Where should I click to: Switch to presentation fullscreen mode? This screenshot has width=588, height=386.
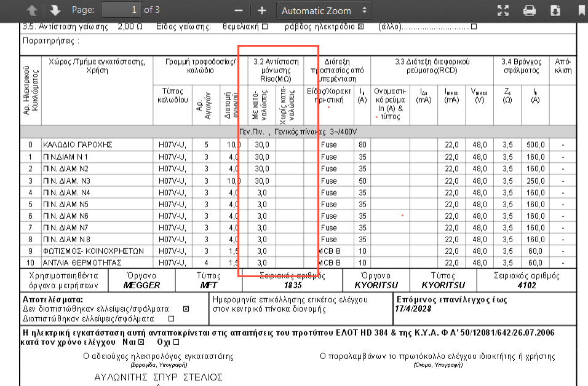503,10
